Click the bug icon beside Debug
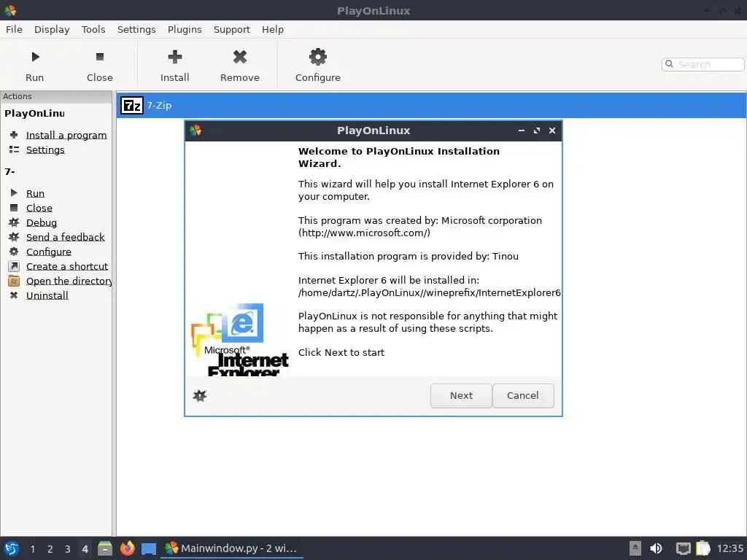Image resolution: width=747 pixels, height=560 pixels. (14, 222)
